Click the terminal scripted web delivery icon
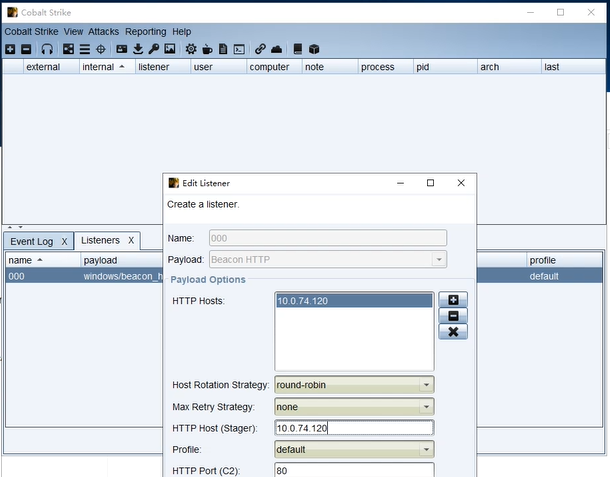 click(x=239, y=49)
